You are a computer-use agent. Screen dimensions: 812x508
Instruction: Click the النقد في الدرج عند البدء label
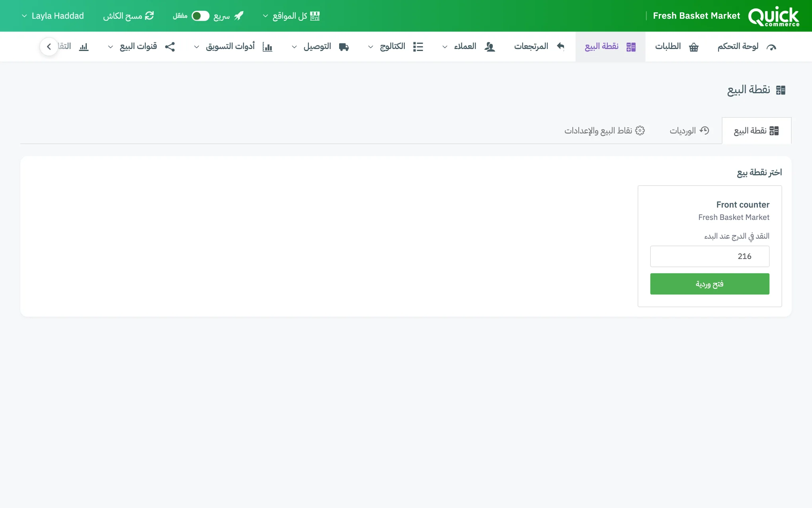tap(737, 236)
